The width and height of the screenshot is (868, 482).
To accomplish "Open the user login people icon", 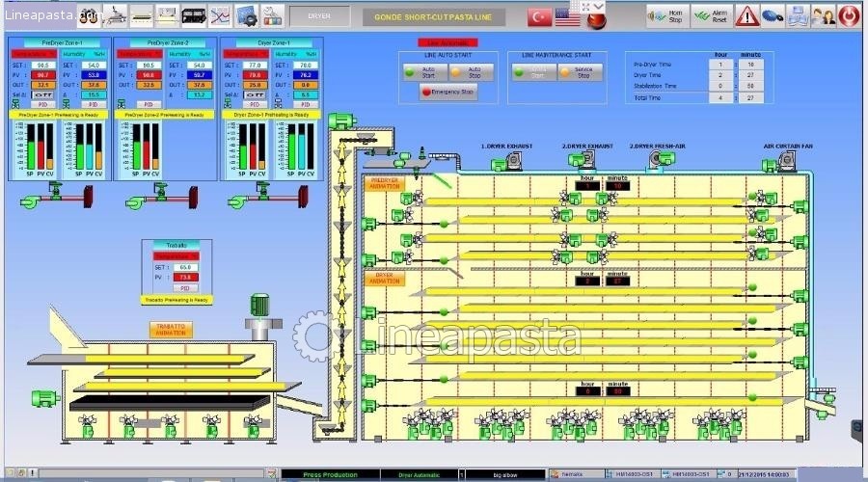I will click(823, 15).
